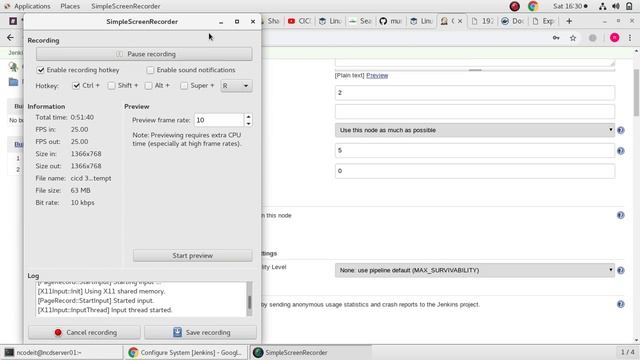Click SimpleScreenRecorder taskbar item
Screen dimensions: 640x360
click(310, 352)
